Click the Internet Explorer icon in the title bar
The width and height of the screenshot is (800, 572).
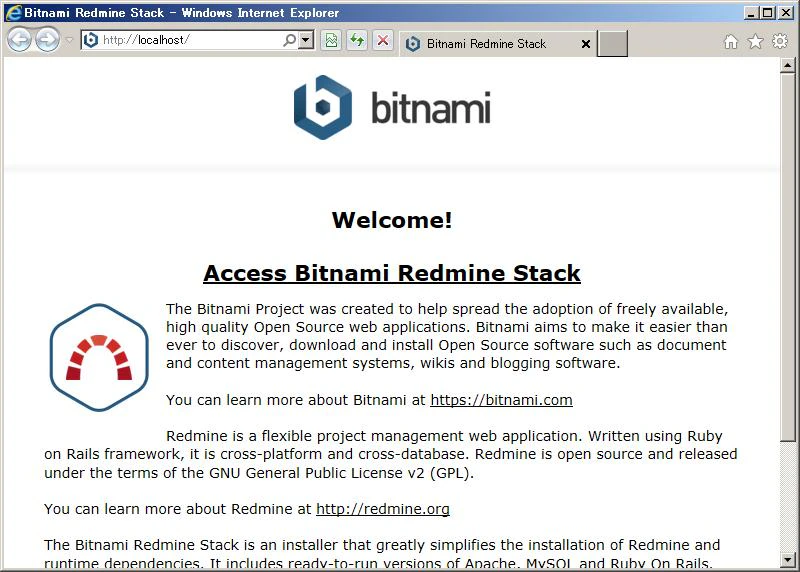click(x=13, y=12)
